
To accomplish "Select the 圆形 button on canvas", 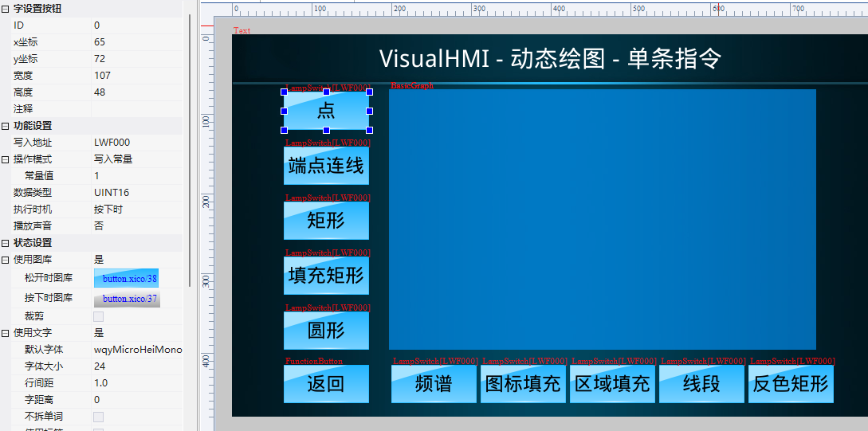I will (x=326, y=331).
